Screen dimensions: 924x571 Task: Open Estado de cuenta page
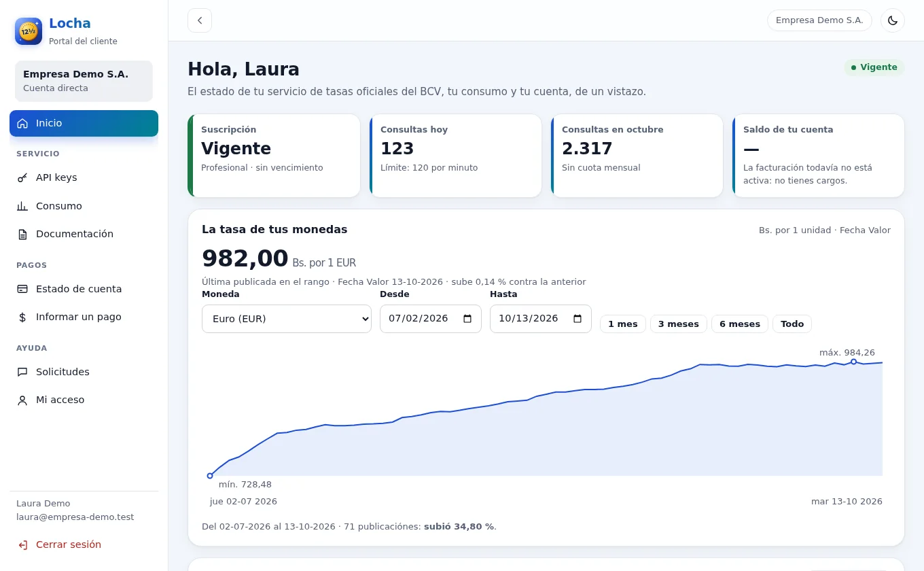[84, 289]
